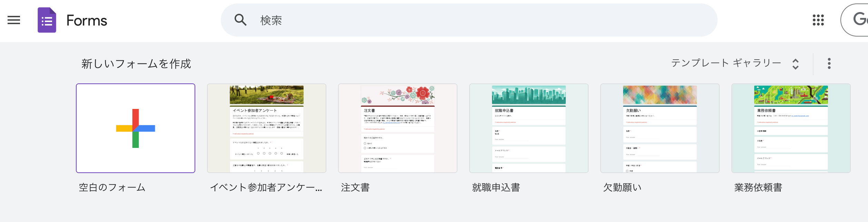Open the 欠勤願い template thumbnail

click(660, 128)
